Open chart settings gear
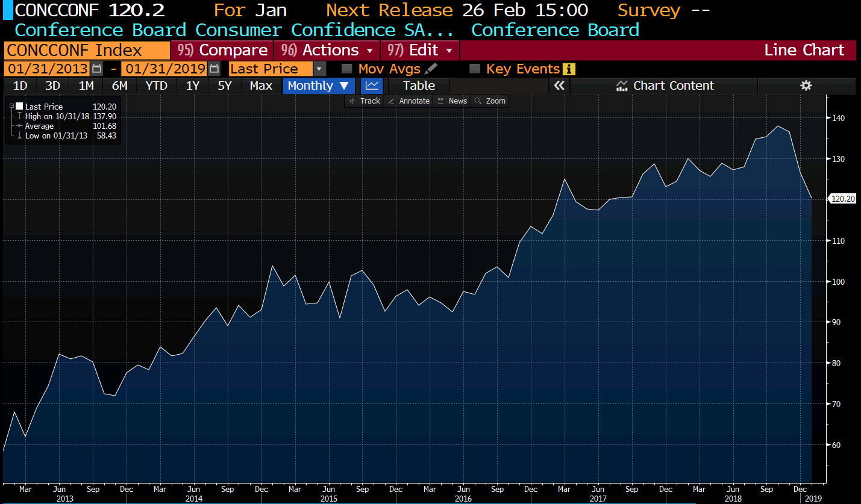Image resolution: width=861 pixels, height=504 pixels. click(x=806, y=86)
